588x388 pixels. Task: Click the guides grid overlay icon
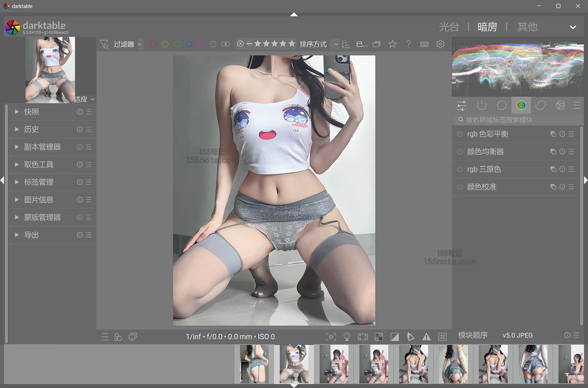[x=442, y=337]
